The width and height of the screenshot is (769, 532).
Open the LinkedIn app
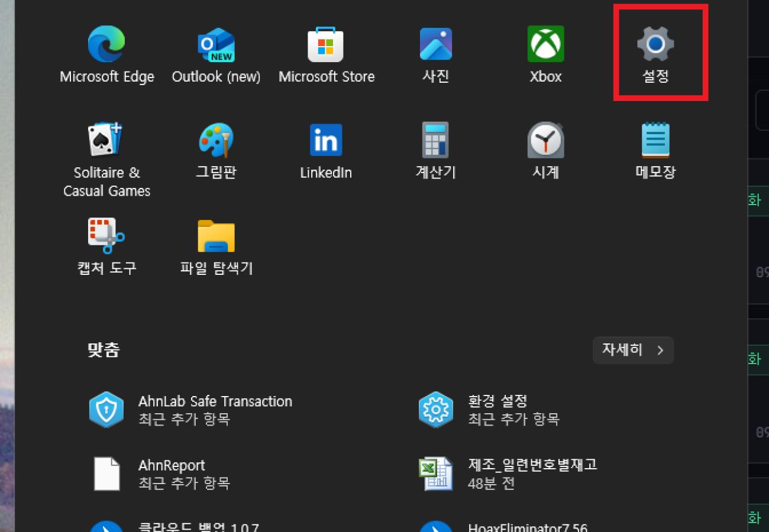[x=326, y=151]
